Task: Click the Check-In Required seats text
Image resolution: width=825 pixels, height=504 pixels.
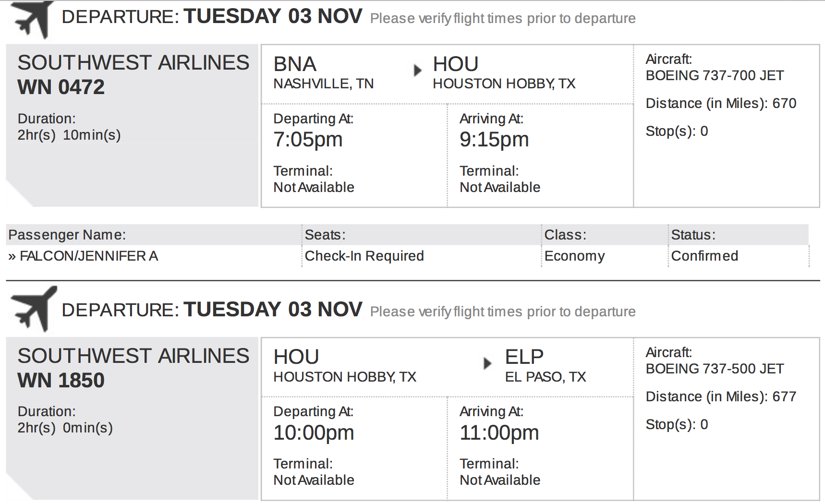Action: coord(364,256)
